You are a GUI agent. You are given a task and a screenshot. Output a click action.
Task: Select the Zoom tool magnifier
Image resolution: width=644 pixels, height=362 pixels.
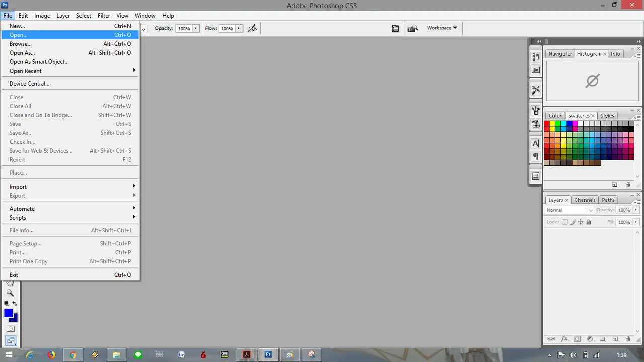[x=10, y=293]
